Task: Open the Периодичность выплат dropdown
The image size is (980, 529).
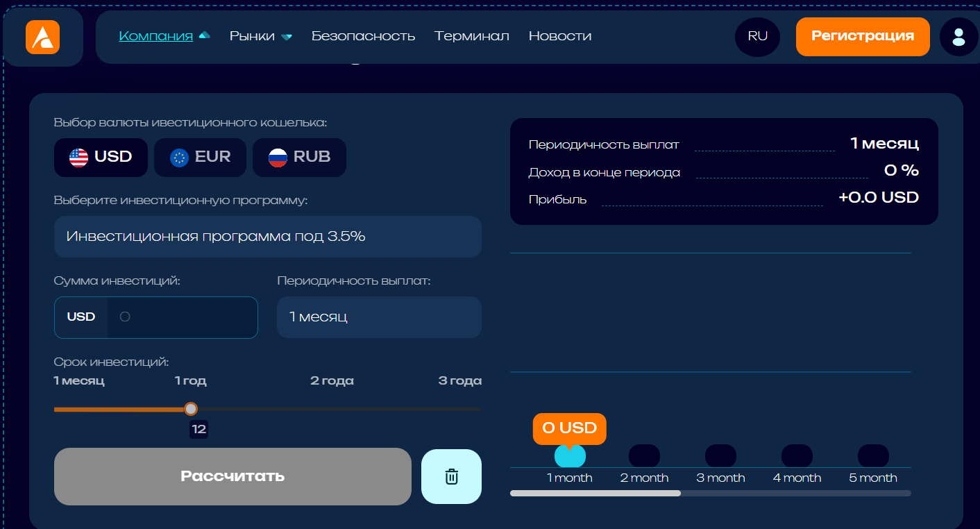Action: tap(379, 317)
